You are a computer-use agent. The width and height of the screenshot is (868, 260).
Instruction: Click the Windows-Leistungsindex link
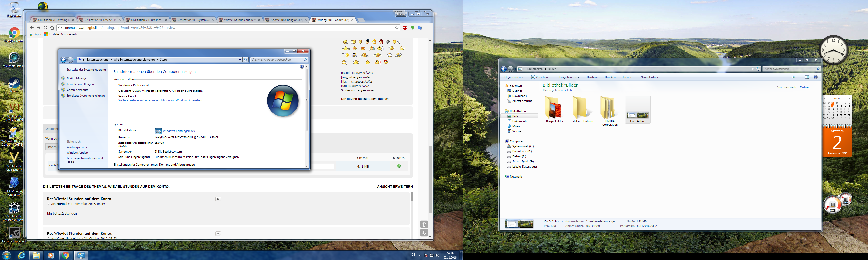[179, 131]
